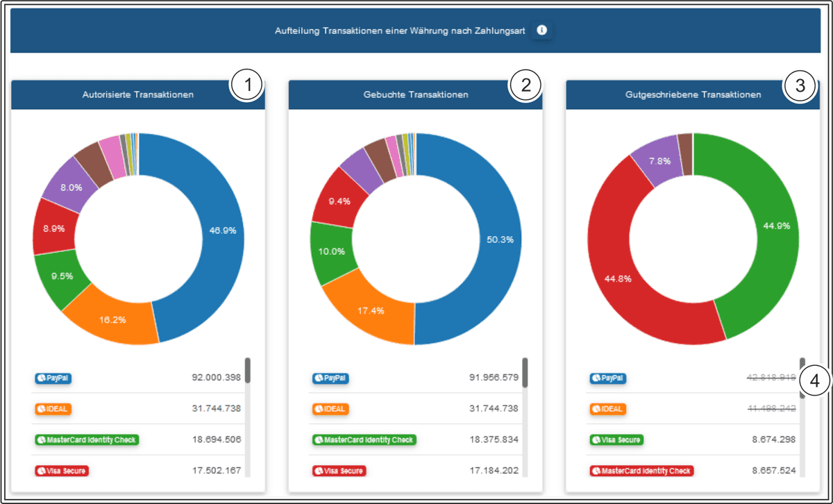Show struck-through iDEAL in Gutgeschriebene Transaktionen legend
This screenshot has width=833, height=504.
(x=608, y=409)
